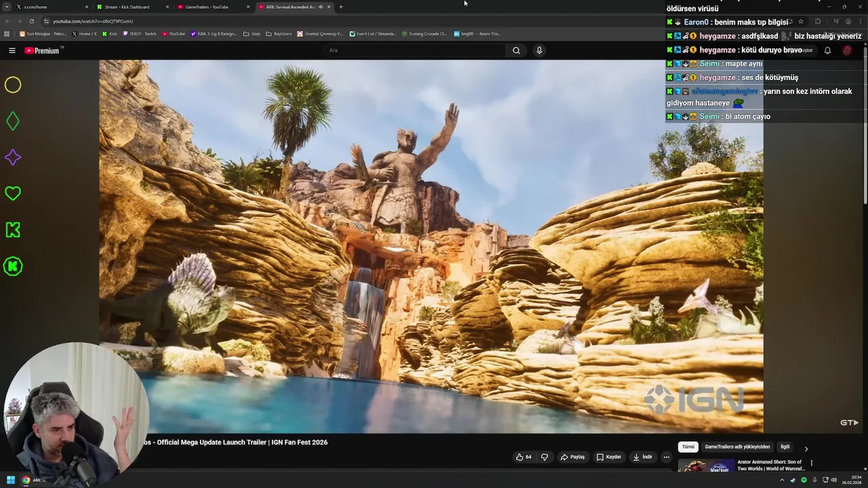Like the video with thumbs up
This screenshot has height=488, width=868.
(x=524, y=457)
